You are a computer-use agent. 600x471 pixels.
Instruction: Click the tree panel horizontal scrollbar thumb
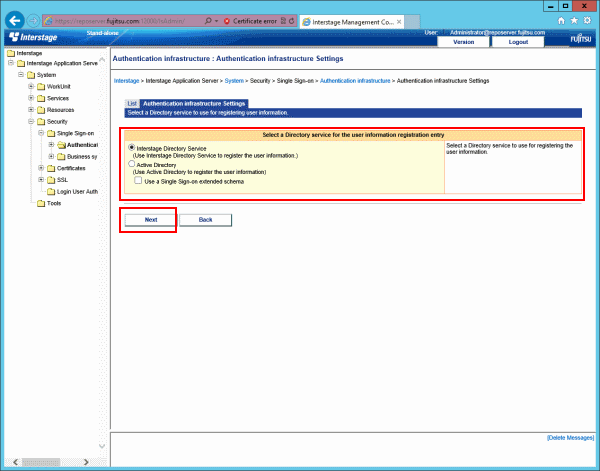tap(41, 462)
